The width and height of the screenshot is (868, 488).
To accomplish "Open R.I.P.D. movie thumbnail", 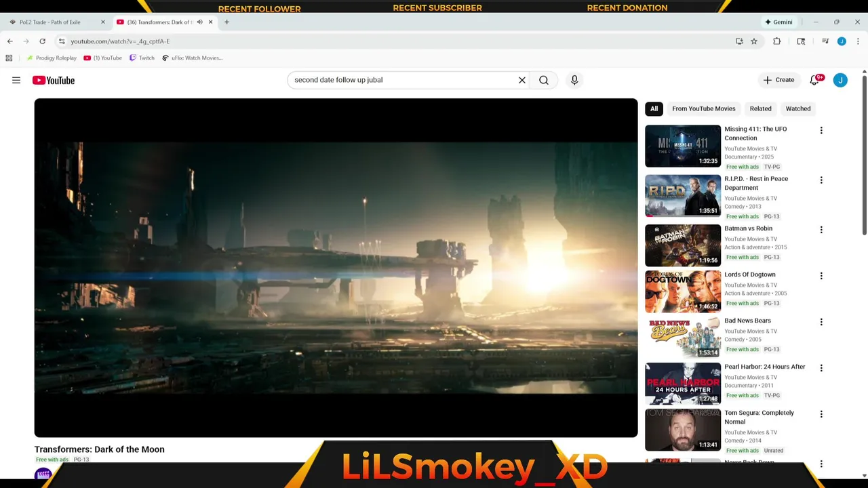I will (683, 196).
